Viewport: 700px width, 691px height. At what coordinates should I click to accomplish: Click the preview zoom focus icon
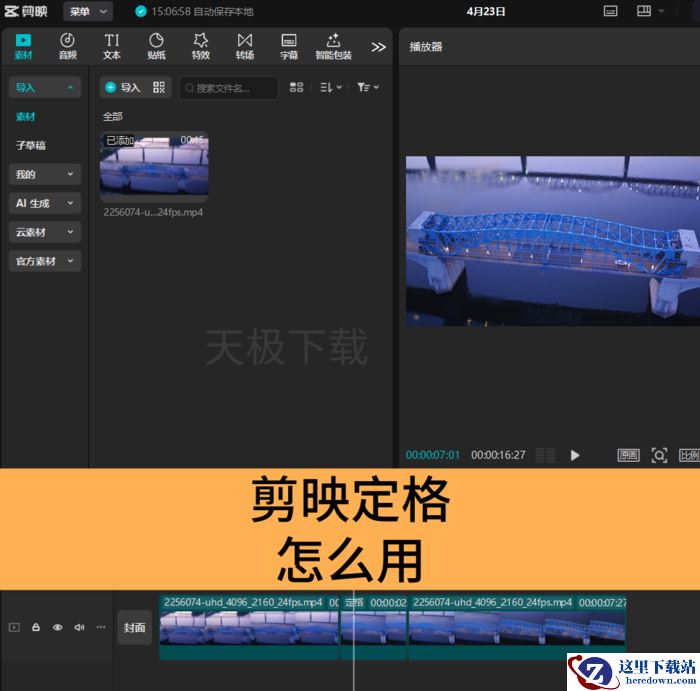tap(659, 455)
